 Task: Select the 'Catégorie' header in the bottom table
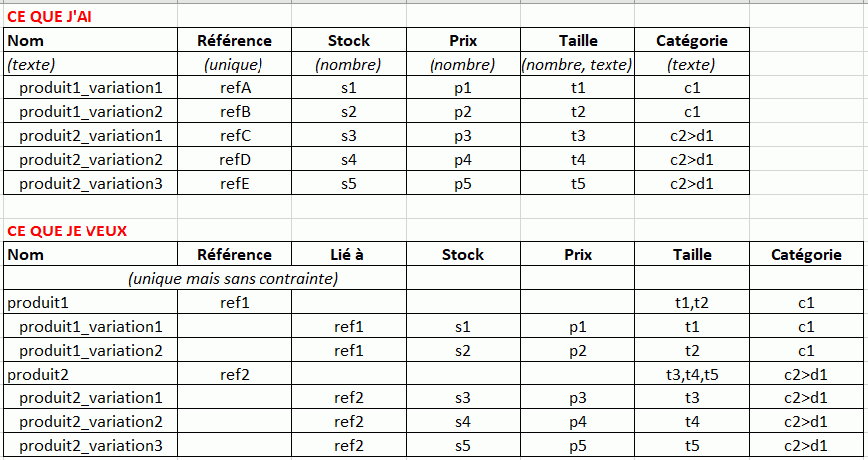click(806, 255)
